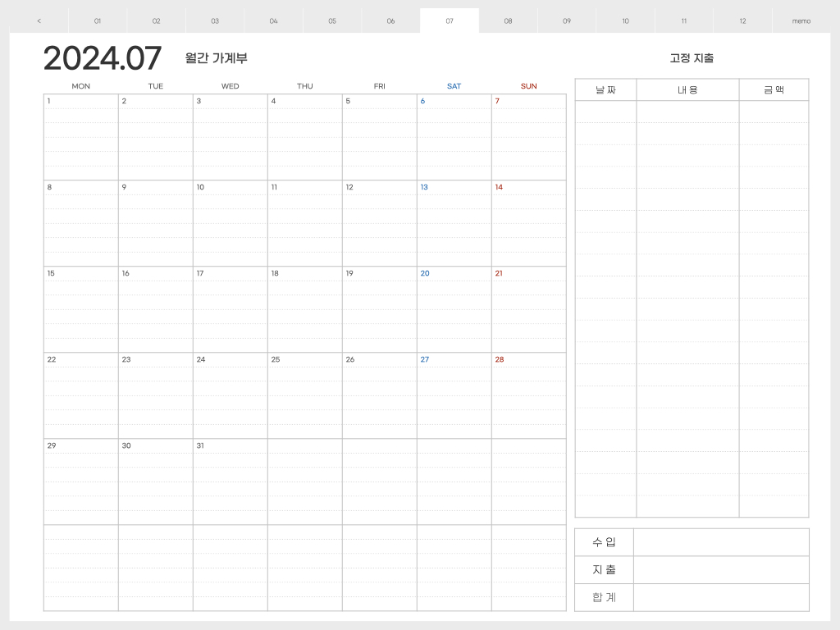
Task: Click the 수입 label
Action: click(x=605, y=542)
